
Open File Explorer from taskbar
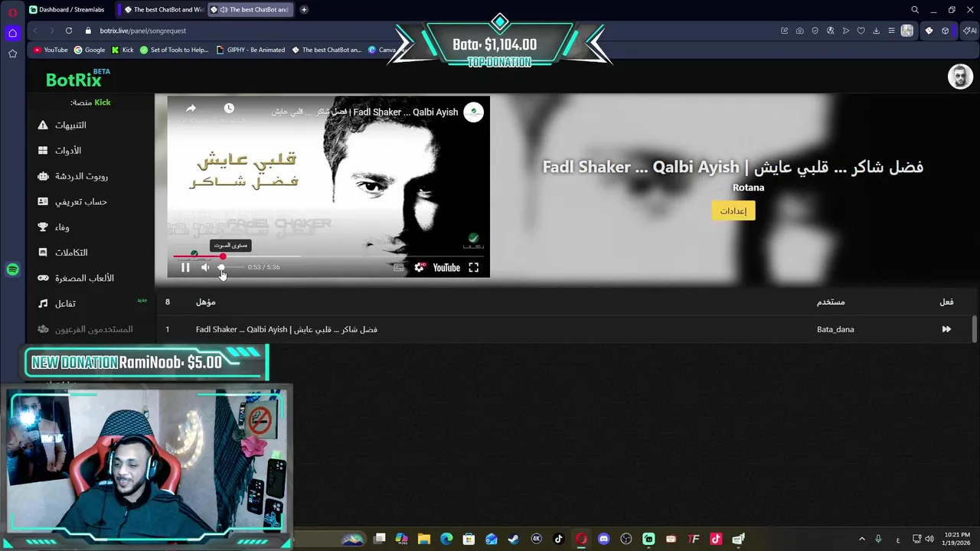[424, 539]
